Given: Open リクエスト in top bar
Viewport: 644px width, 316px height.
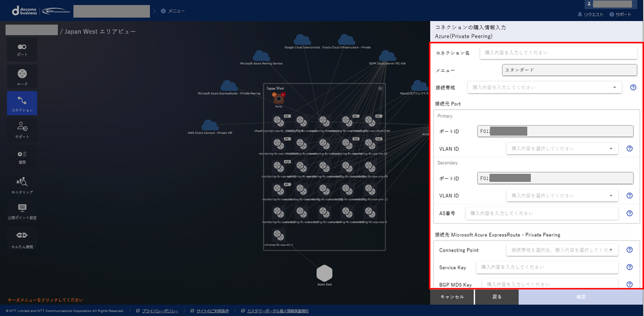Looking at the screenshot, I should [590, 15].
